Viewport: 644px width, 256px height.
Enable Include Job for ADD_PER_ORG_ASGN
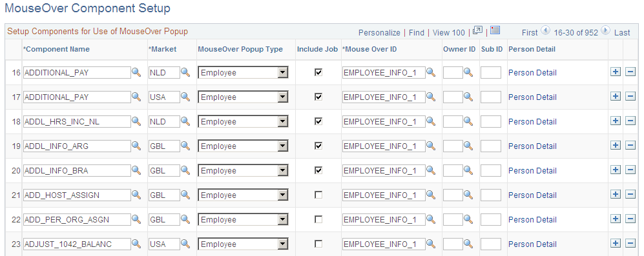(318, 219)
